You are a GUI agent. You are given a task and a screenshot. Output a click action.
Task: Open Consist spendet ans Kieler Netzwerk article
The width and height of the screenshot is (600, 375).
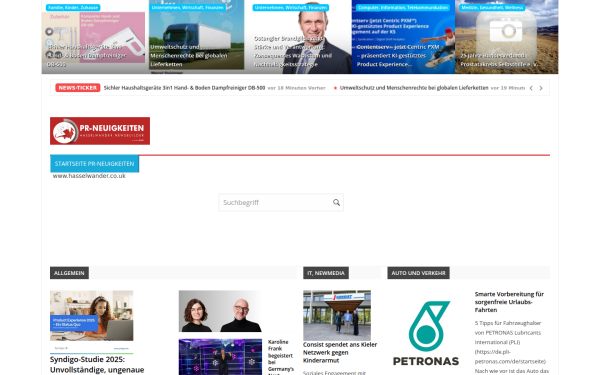(340, 352)
